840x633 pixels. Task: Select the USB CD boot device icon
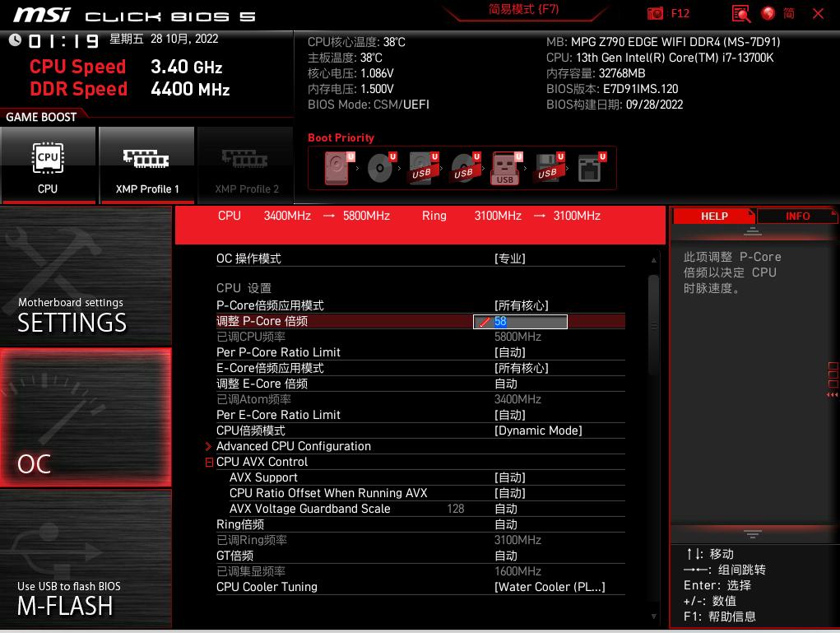tap(466, 168)
